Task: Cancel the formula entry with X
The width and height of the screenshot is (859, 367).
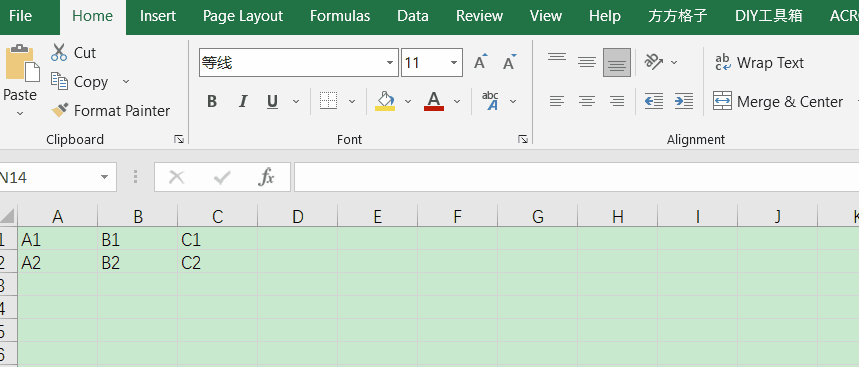Action: coord(176,177)
